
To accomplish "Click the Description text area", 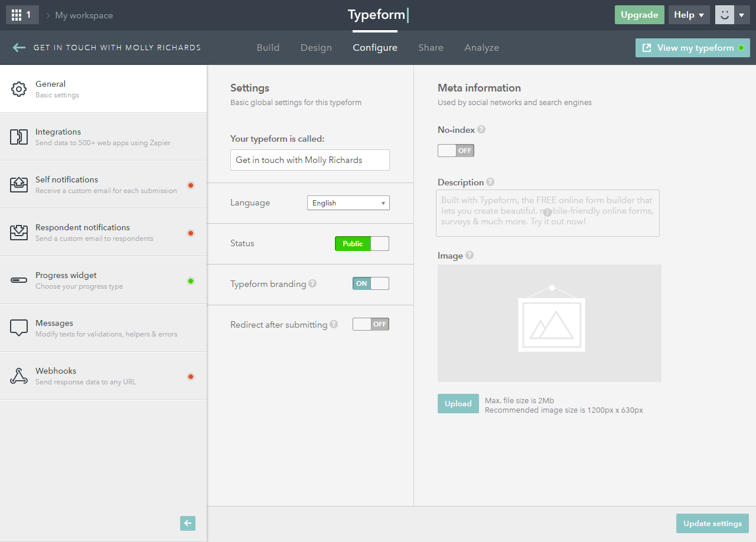I will pyautogui.click(x=548, y=213).
